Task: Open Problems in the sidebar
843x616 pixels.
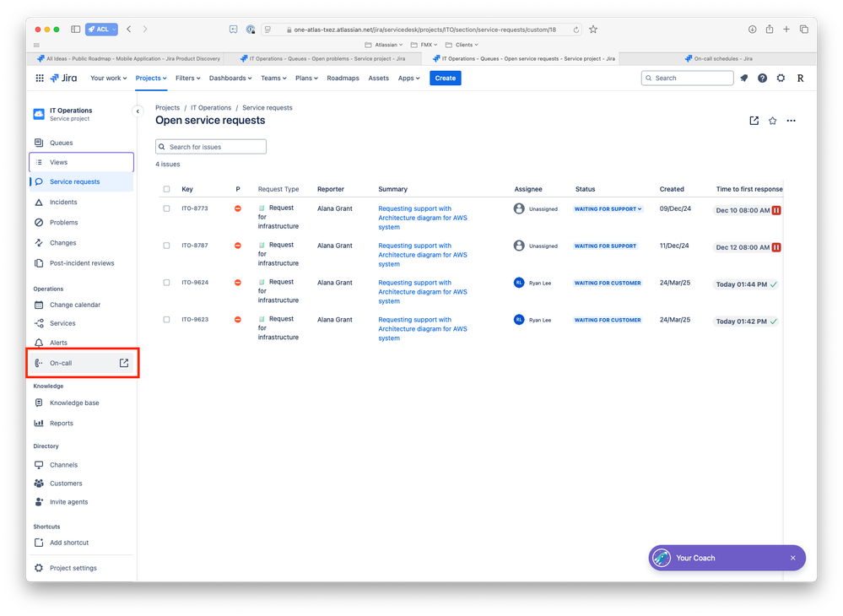Action: (x=81, y=223)
